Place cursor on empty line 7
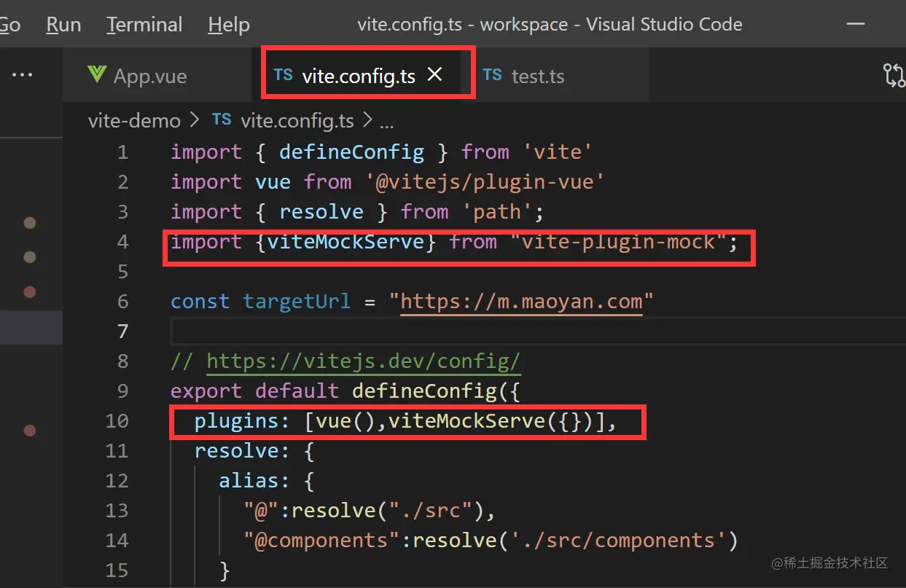Viewport: 906px width, 588px height. tap(537, 332)
